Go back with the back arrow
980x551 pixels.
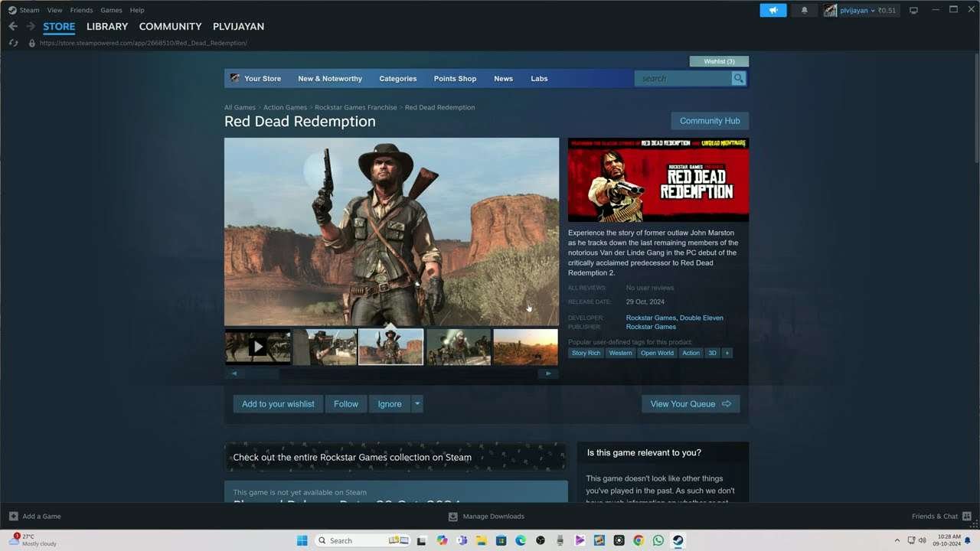coord(12,26)
